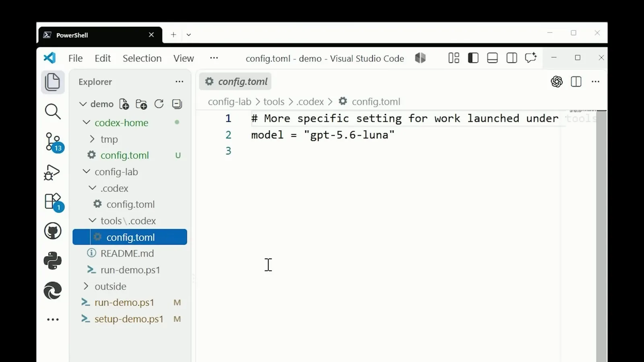This screenshot has width=644, height=362.
Task: Click the editor vertical scrollbar
Action: tap(601, 237)
